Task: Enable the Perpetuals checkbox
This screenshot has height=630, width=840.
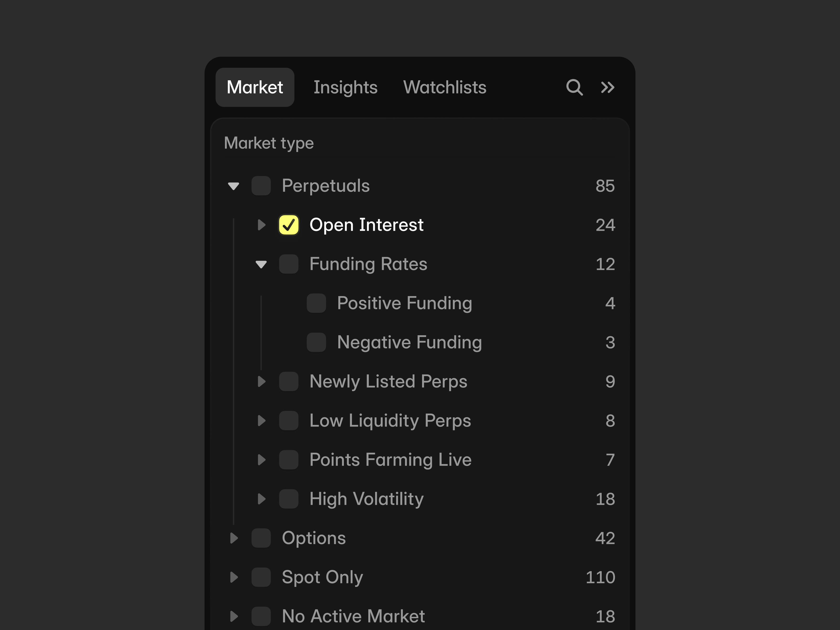Action: pos(261,186)
